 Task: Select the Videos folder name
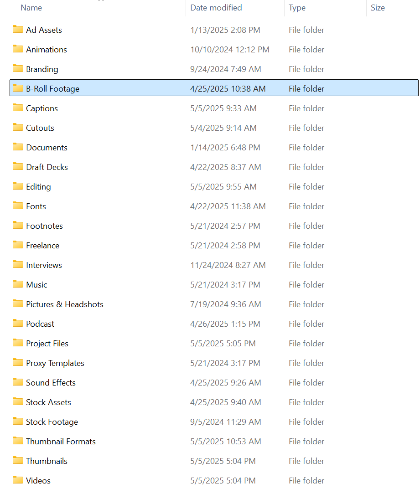(x=38, y=481)
